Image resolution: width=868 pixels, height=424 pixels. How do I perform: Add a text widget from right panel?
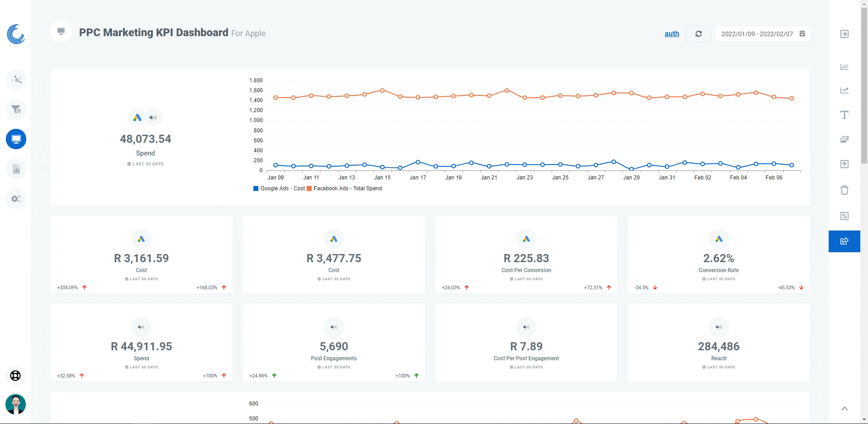point(844,115)
